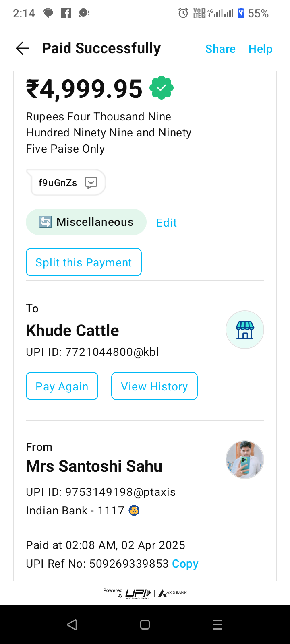Viewport: 290px width, 644px height.
Task: Edit the Miscellaneous category
Action: pos(166,223)
